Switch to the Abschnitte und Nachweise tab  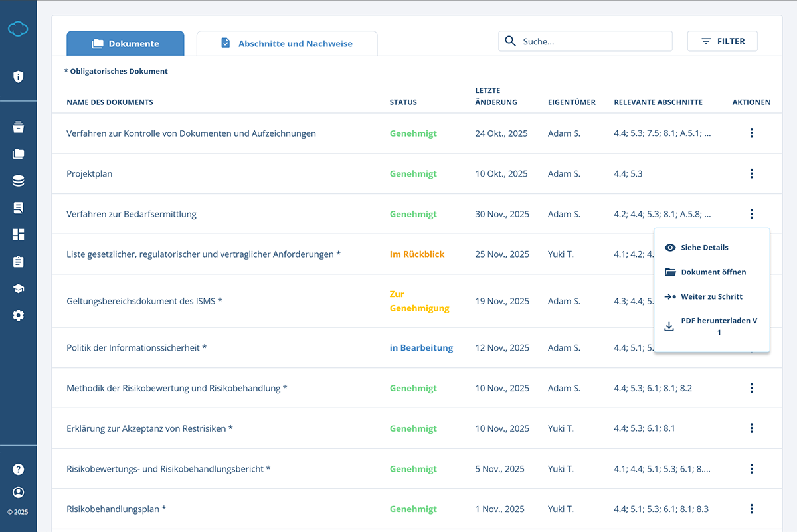pos(287,44)
